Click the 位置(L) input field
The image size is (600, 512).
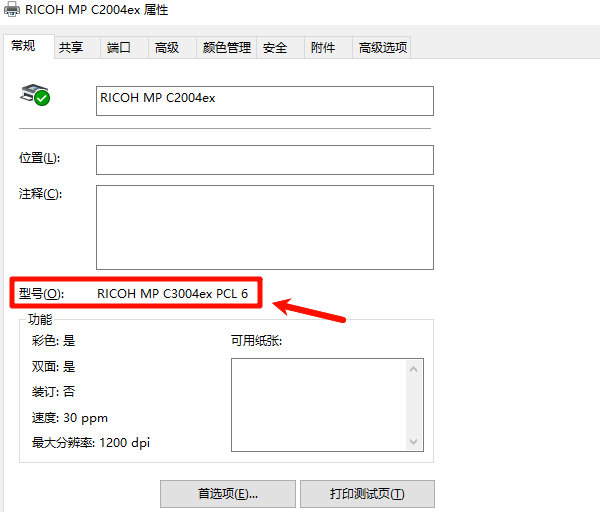(x=265, y=160)
